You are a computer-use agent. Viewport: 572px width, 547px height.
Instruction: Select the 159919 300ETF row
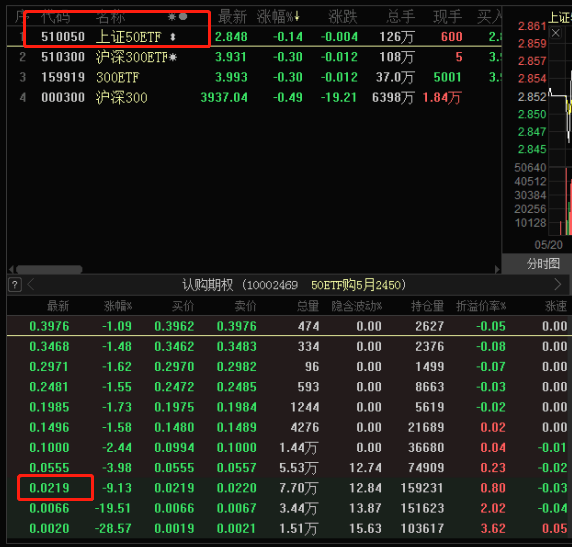pyautogui.click(x=254, y=77)
